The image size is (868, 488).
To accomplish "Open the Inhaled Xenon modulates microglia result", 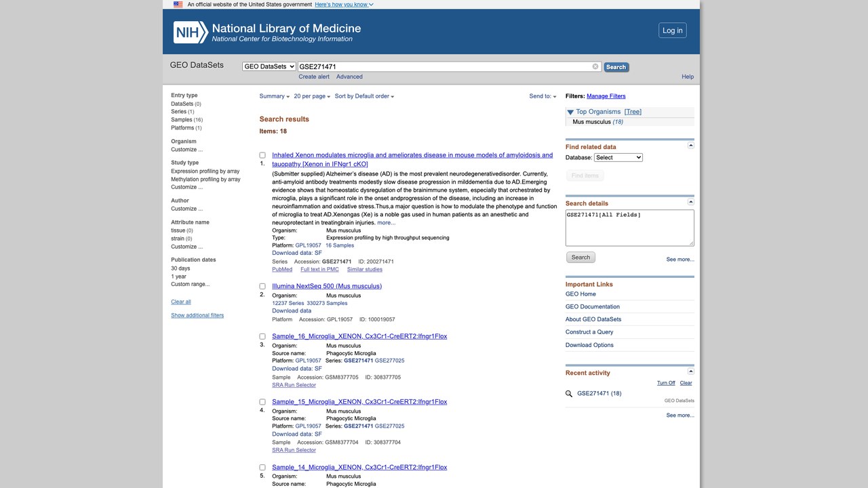I will point(412,159).
